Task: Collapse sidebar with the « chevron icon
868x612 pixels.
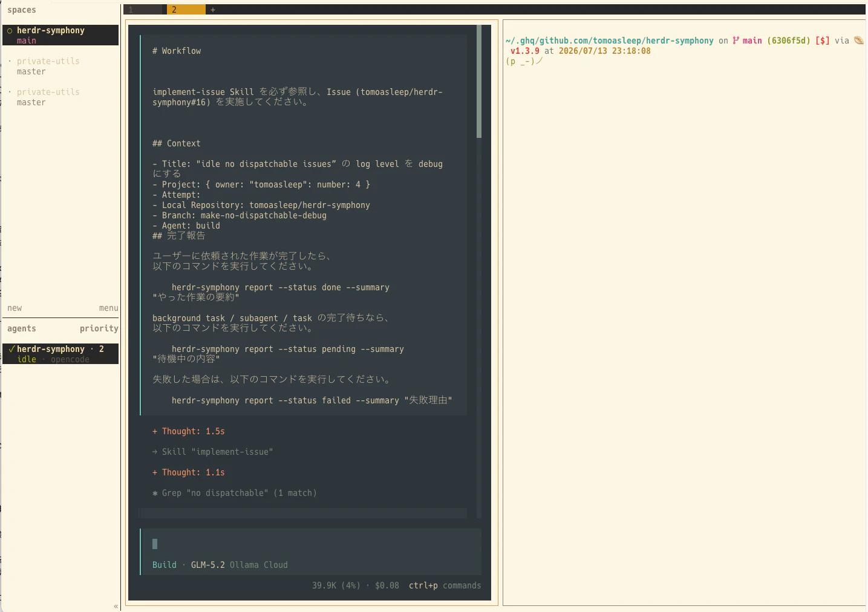Action: click(116, 606)
